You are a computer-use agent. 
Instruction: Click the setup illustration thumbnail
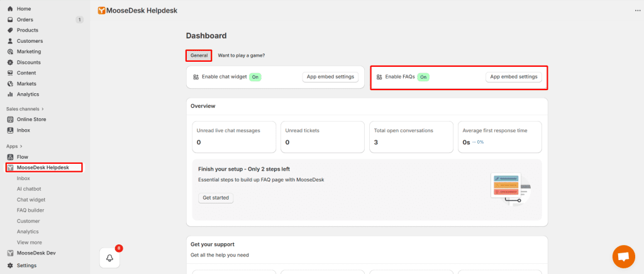[511, 189]
